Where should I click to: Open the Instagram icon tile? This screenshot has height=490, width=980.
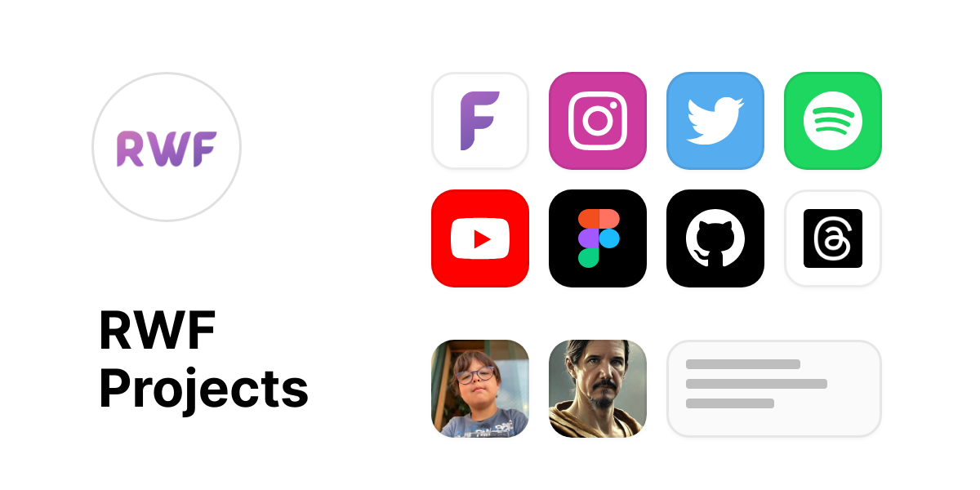pos(598,121)
